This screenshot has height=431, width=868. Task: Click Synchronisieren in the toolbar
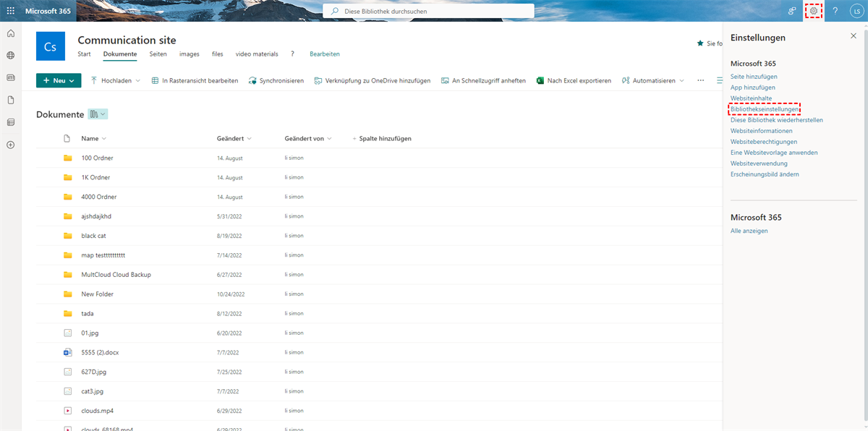point(276,80)
